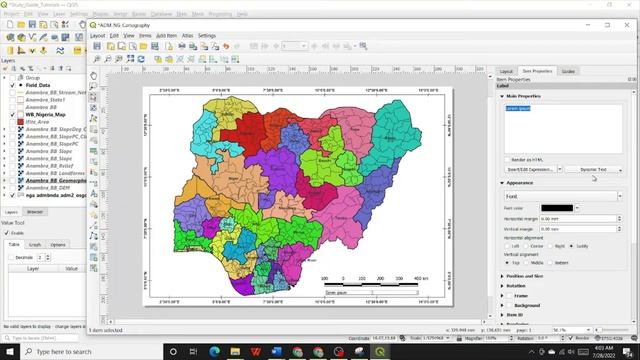Select Center horizontal alignment radio

[x=526, y=246]
